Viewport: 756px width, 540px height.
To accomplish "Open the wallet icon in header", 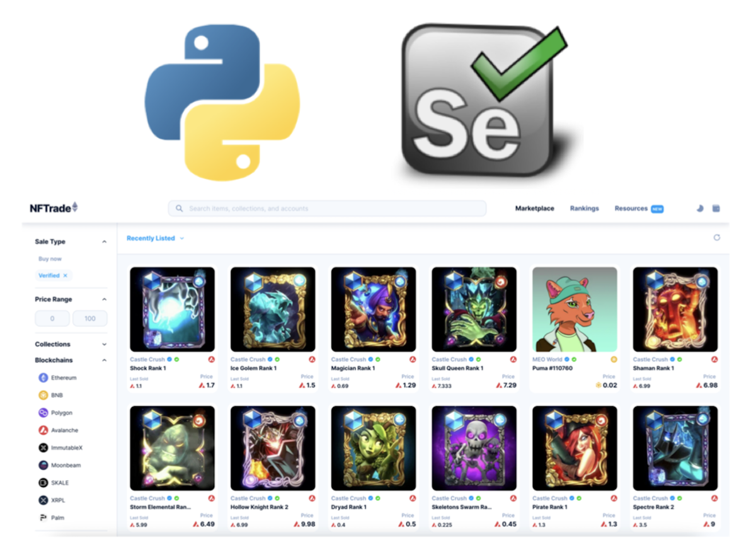I will coord(716,209).
